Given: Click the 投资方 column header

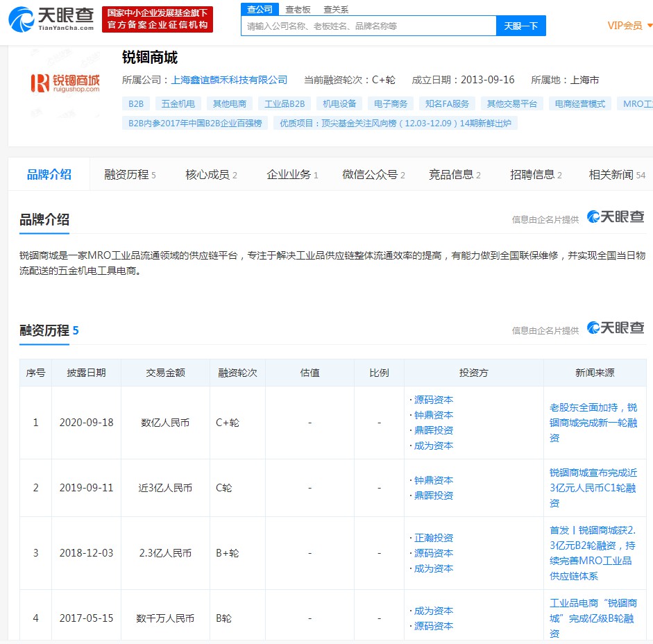Looking at the screenshot, I should tap(473, 373).
